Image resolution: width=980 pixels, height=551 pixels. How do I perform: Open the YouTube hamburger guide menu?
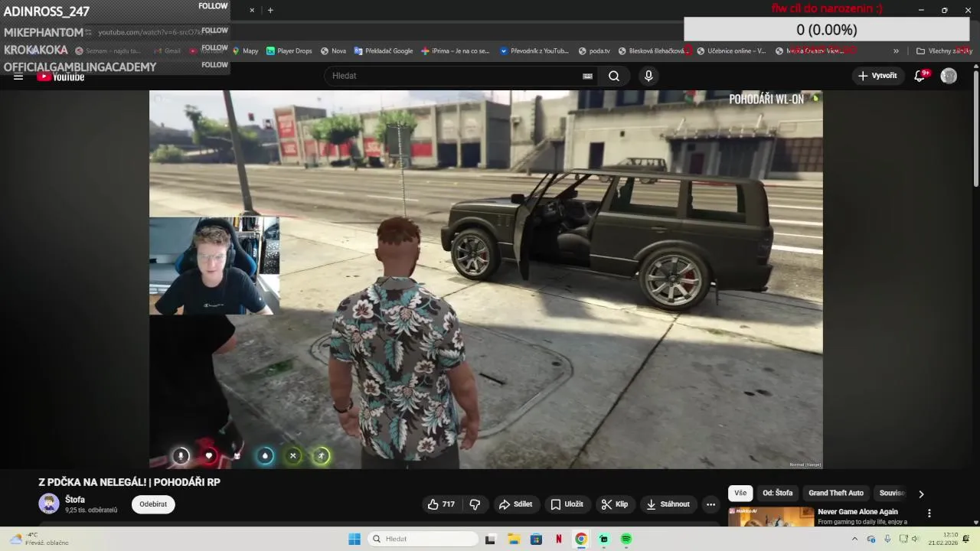click(18, 77)
